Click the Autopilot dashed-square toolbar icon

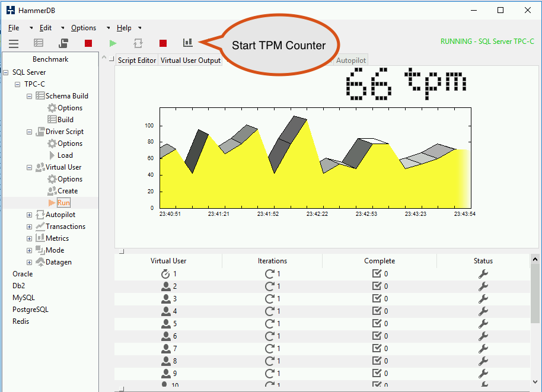point(138,43)
